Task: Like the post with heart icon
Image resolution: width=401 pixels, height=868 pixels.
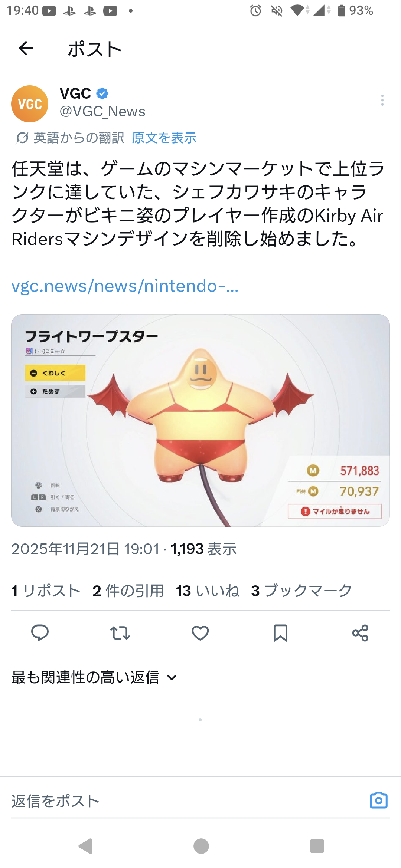Action: pos(200,633)
